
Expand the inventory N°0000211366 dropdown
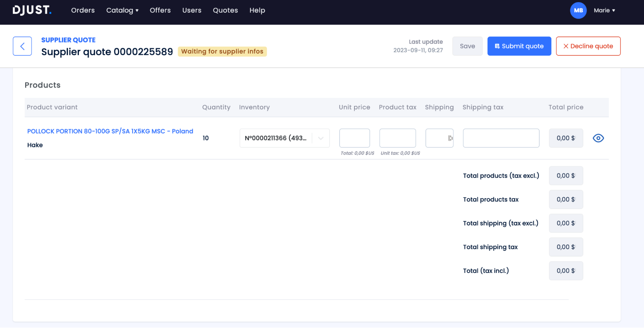(321, 138)
